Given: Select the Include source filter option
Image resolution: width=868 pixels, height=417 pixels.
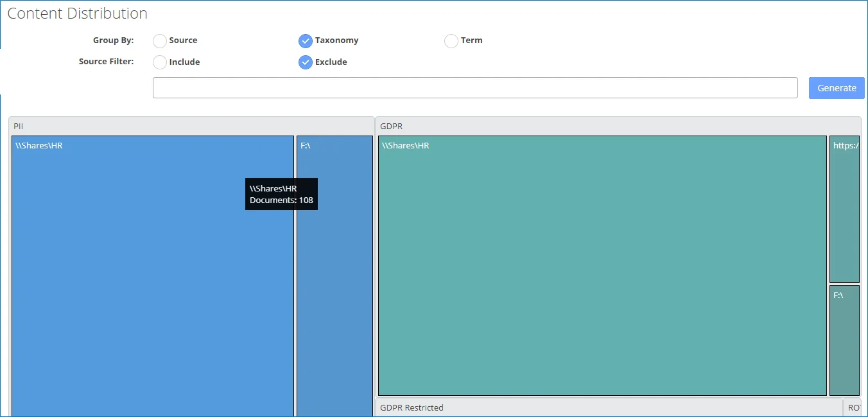Looking at the screenshot, I should coord(160,62).
